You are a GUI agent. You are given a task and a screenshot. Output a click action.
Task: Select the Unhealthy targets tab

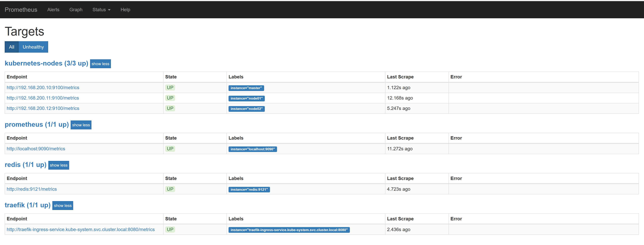tap(33, 47)
